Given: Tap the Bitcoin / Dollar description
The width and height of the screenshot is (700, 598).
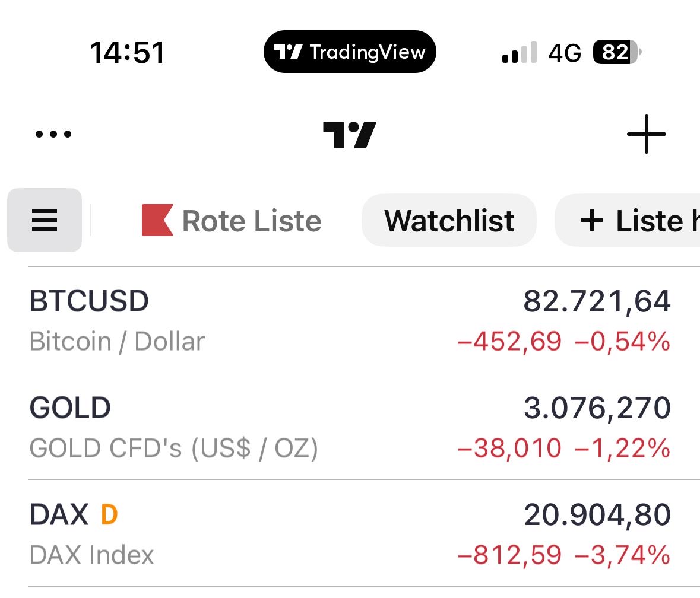Looking at the screenshot, I should click(117, 342).
